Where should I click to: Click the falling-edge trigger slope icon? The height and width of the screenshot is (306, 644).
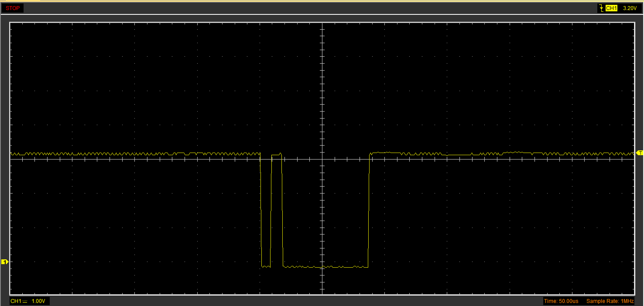click(602, 8)
